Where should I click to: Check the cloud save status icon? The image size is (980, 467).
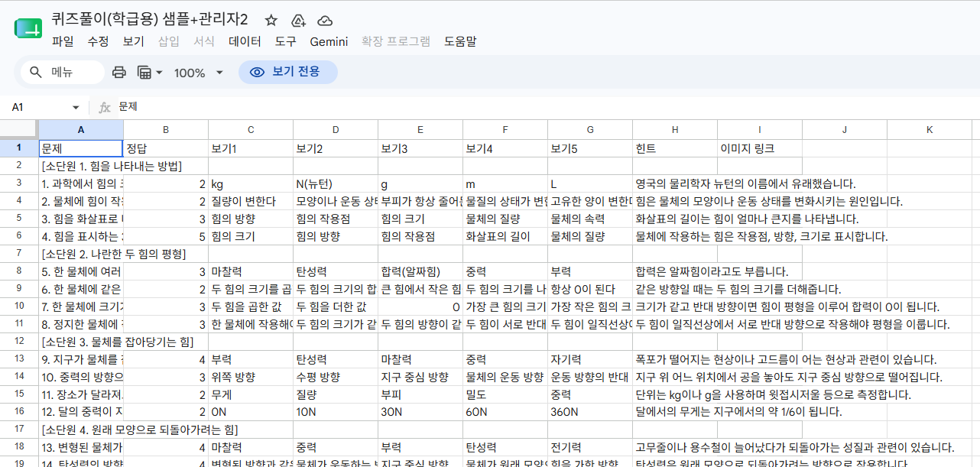(325, 21)
